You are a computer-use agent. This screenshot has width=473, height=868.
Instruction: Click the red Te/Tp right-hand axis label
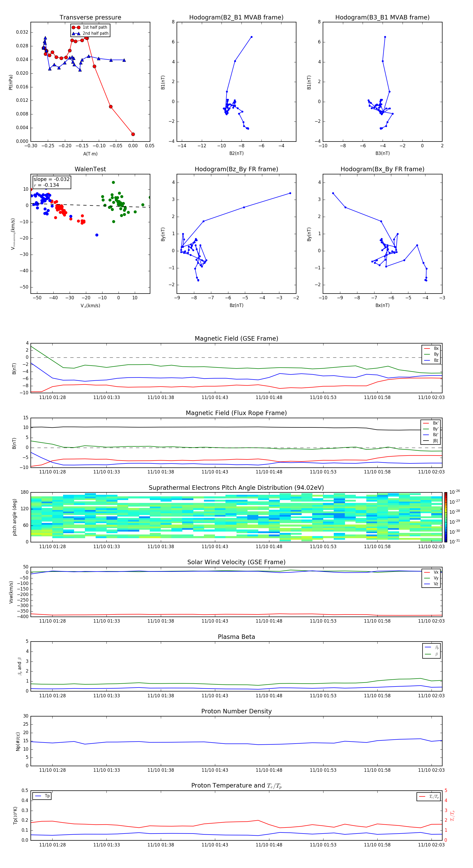453,815
